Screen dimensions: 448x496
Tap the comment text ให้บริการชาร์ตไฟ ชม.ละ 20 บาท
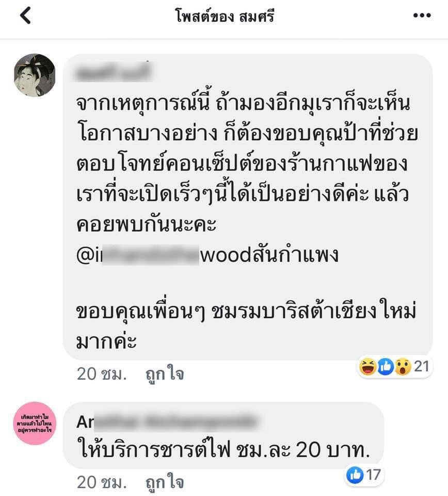click(x=223, y=449)
